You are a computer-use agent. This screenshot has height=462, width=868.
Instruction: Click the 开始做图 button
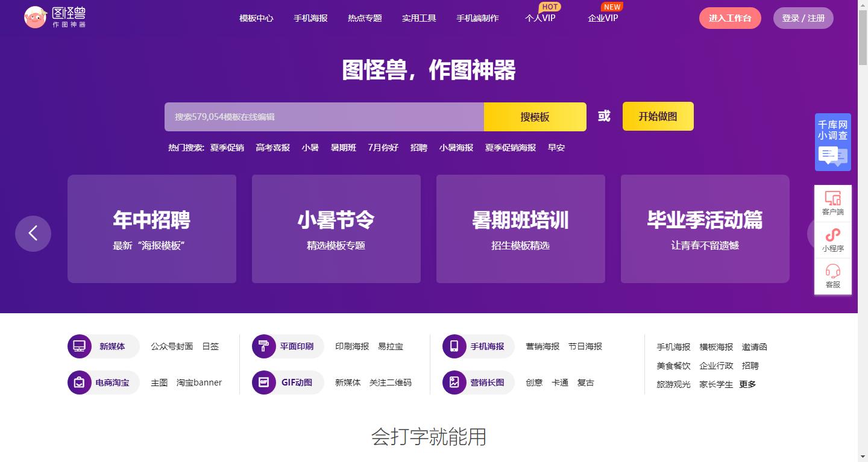(658, 116)
